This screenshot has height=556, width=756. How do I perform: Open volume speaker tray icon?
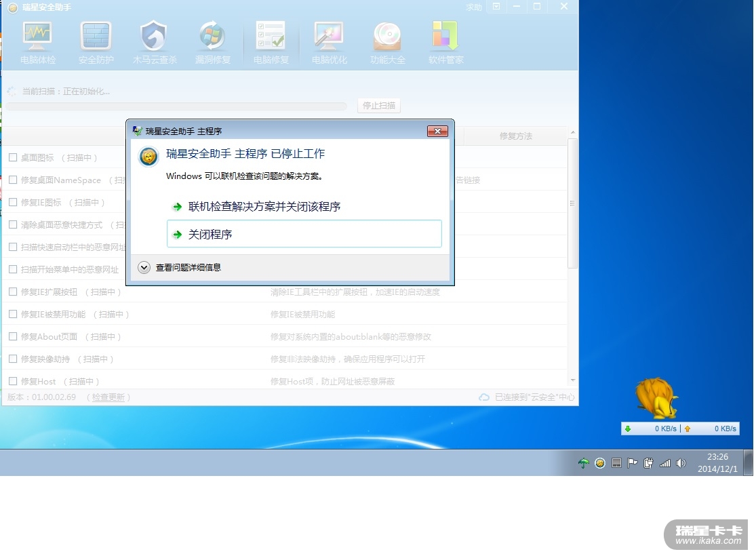(681, 463)
